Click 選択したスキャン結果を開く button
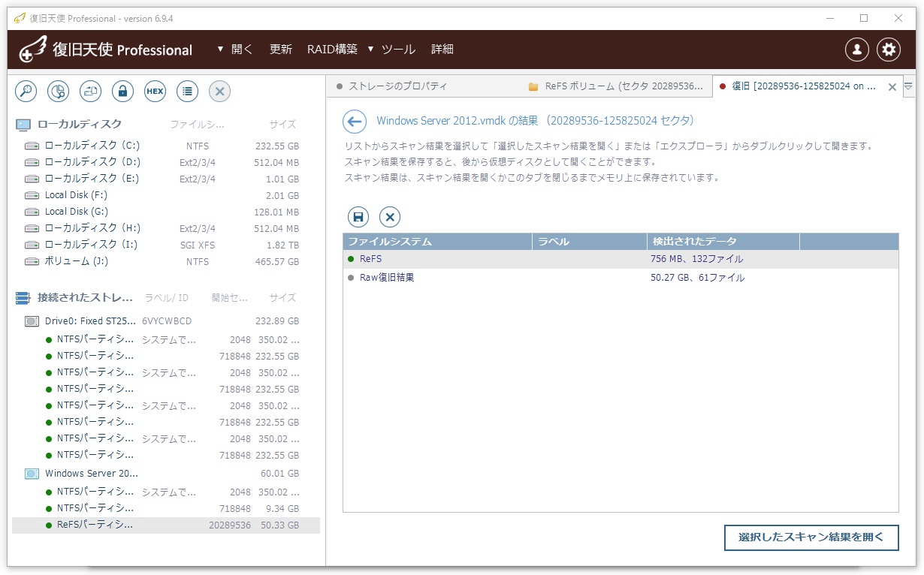 [811, 537]
